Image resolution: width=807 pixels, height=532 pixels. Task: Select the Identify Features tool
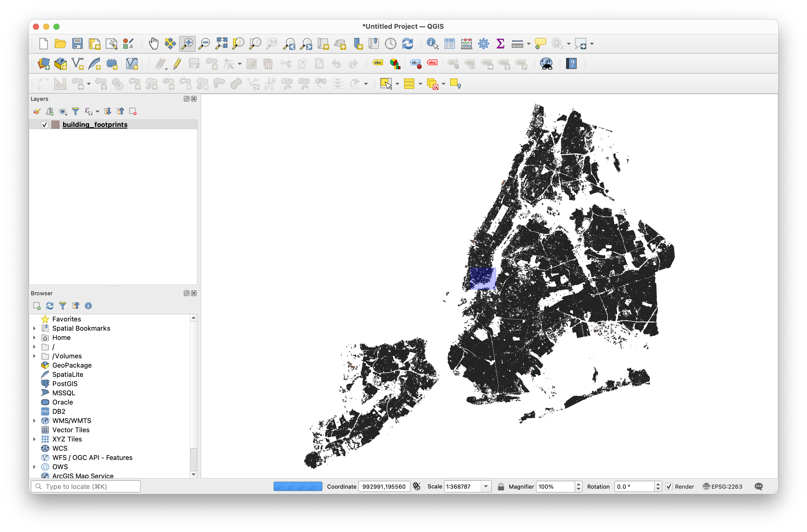432,44
